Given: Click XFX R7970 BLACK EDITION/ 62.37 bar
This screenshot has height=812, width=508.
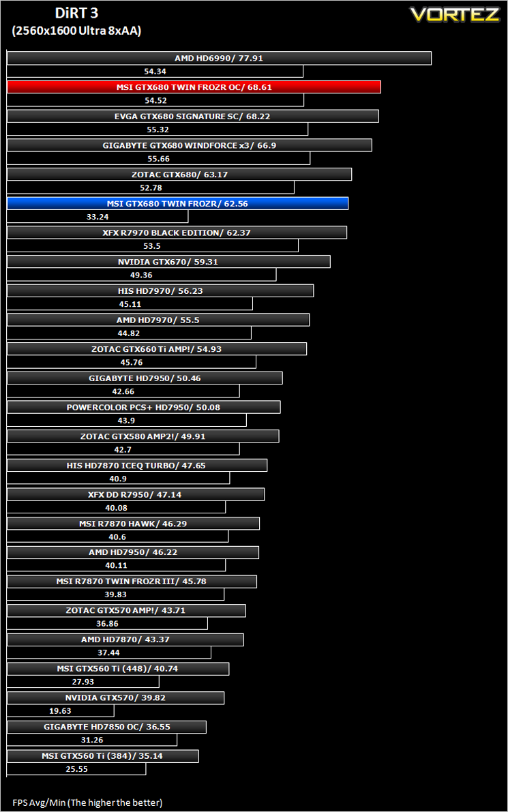Looking at the screenshot, I should coord(177,232).
